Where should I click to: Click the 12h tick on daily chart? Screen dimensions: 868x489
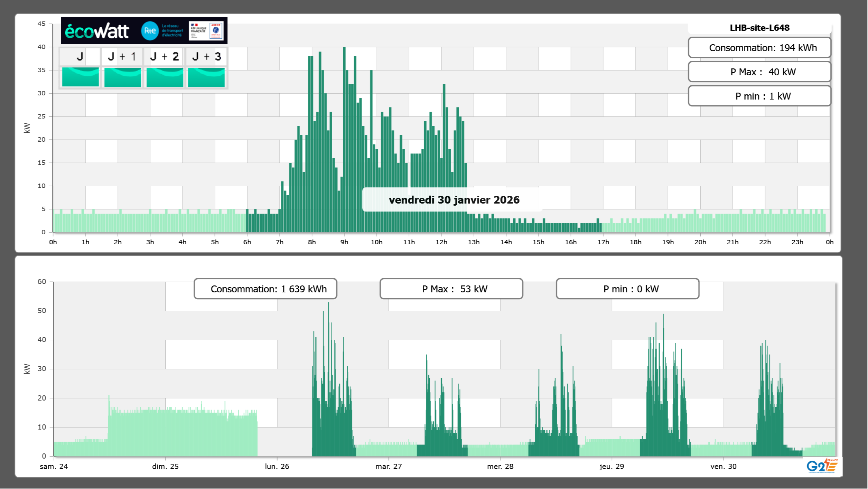tap(441, 242)
